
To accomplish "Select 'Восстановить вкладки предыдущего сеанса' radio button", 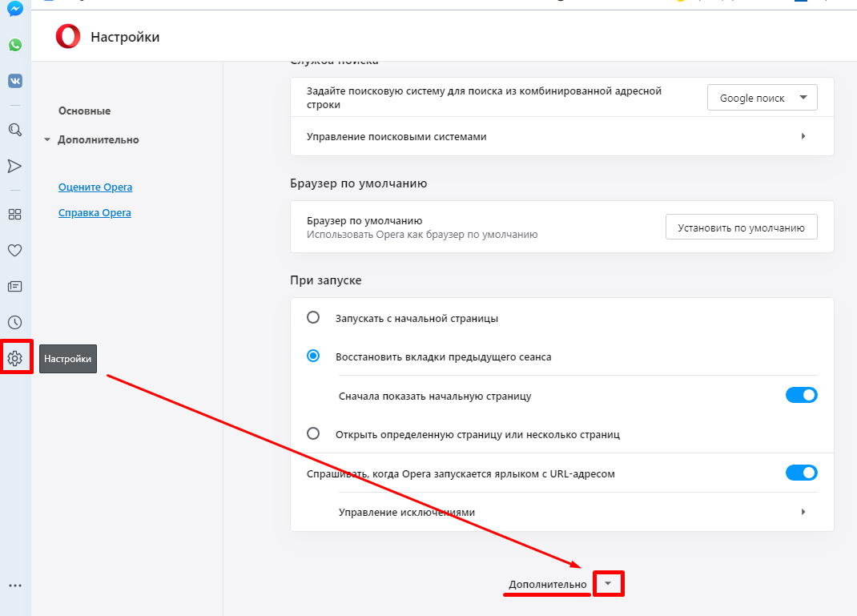I will (x=313, y=356).
